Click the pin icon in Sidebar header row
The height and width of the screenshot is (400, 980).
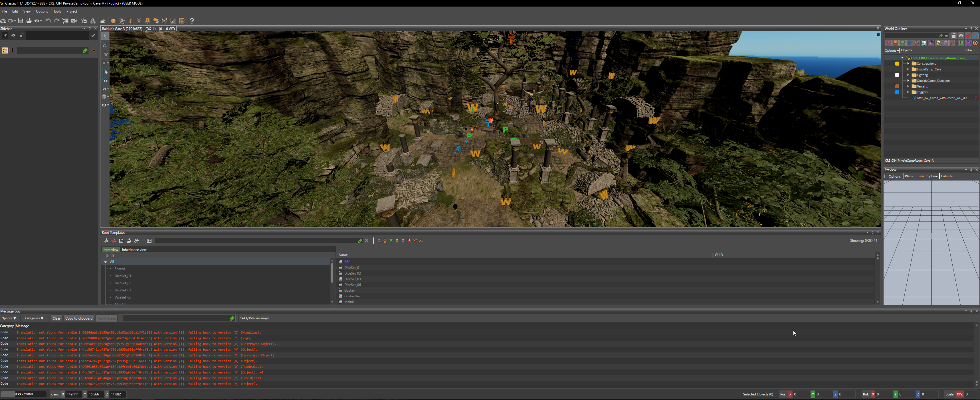click(5, 35)
